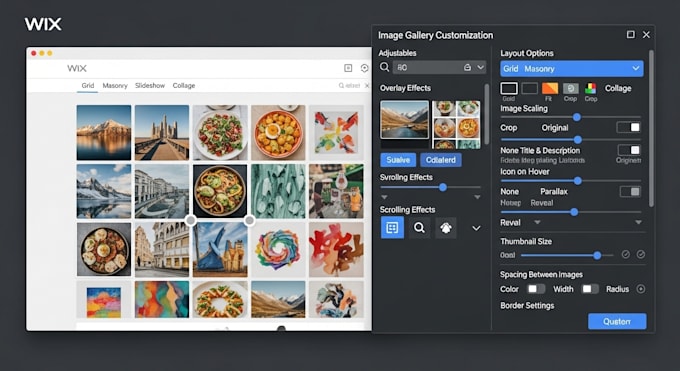Image resolution: width=680 pixels, height=371 pixels.
Task: Pick the multicolored Crop layout icon
Action: (x=591, y=88)
